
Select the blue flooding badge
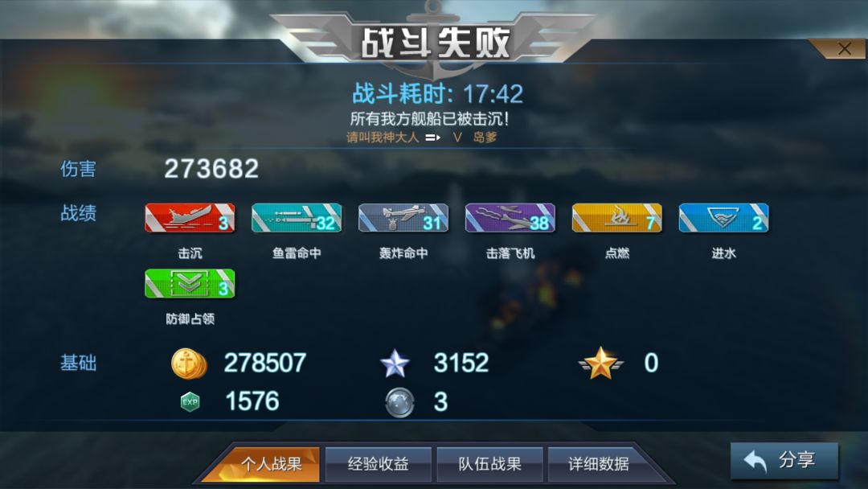724,218
